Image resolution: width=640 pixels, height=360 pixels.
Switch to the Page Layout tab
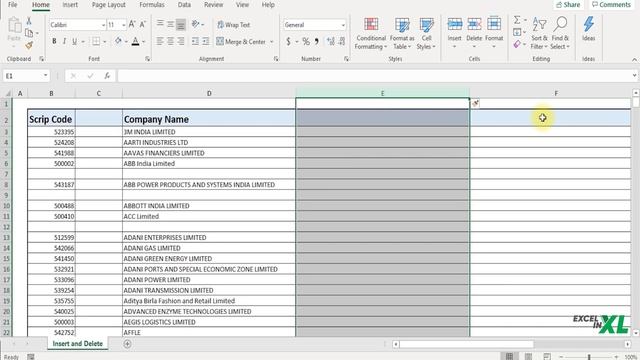click(x=109, y=5)
